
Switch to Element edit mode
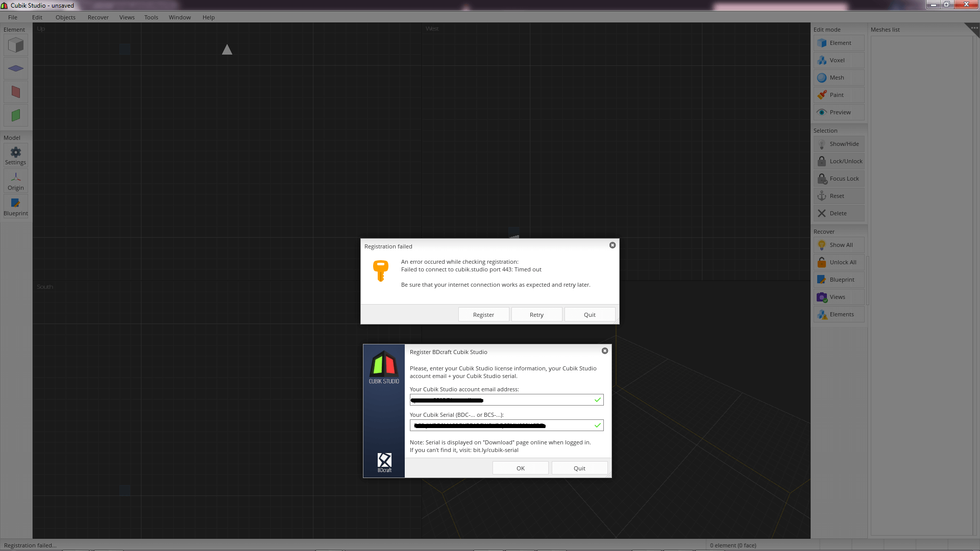(x=839, y=43)
